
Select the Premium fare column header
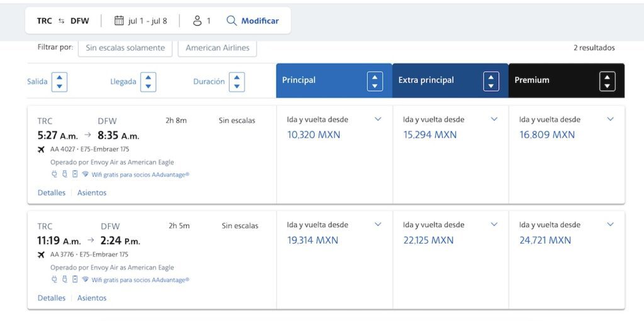click(x=567, y=80)
